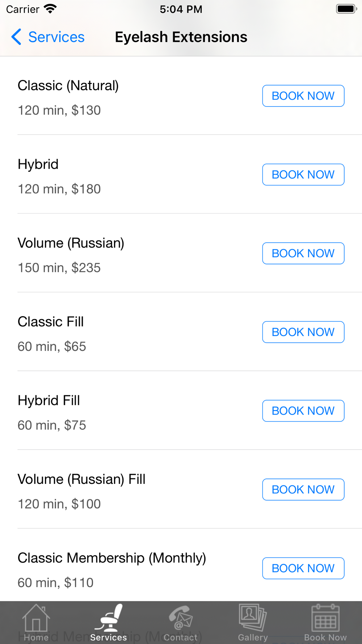Viewport: 362px width, 644px height.
Task: Tap the blue back chevron icon
Action: [16, 37]
